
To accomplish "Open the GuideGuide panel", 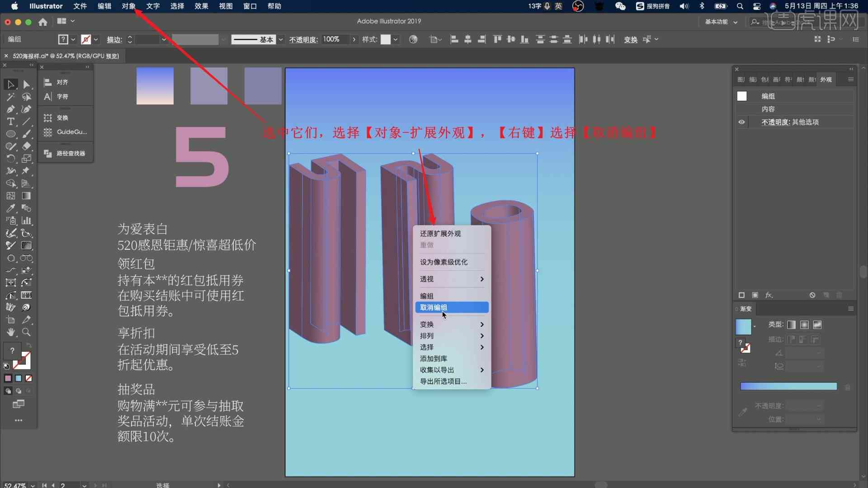I will pos(66,132).
